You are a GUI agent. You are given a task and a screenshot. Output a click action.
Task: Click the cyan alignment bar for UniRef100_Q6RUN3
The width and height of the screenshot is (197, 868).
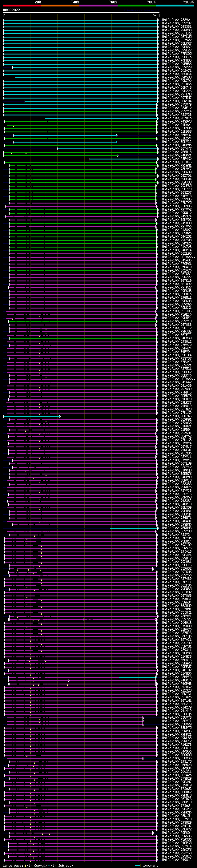[135, 528]
